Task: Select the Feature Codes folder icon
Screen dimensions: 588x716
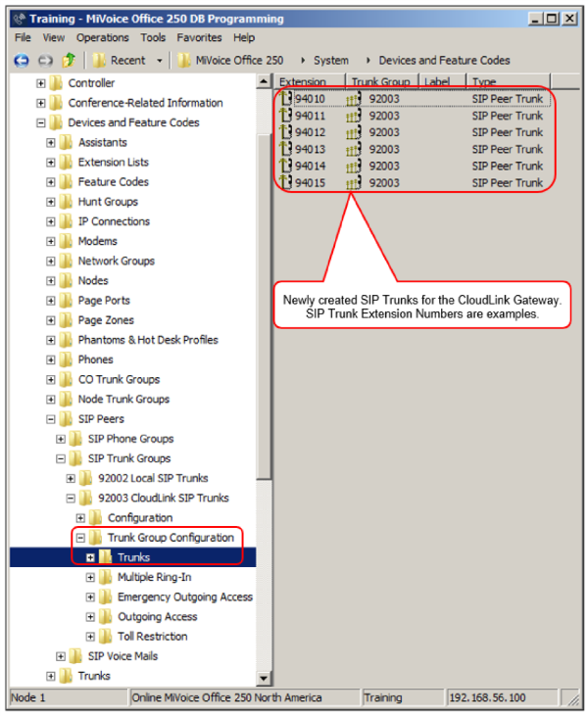Action: point(66,182)
